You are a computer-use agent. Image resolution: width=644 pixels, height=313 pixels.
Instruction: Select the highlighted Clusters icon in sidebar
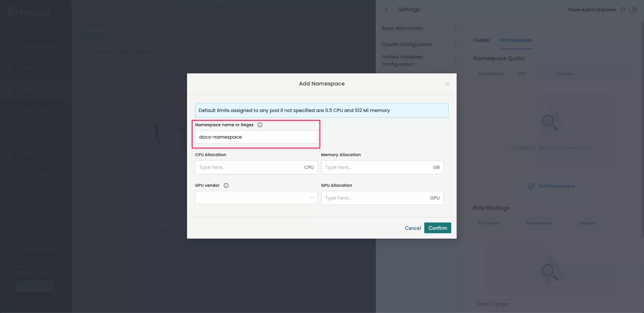point(10,90)
